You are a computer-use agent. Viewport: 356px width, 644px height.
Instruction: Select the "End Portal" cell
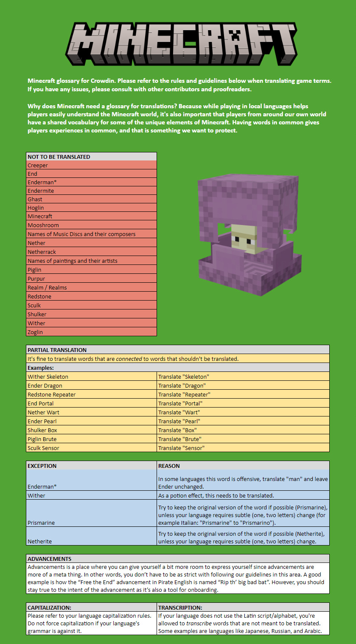92,403
